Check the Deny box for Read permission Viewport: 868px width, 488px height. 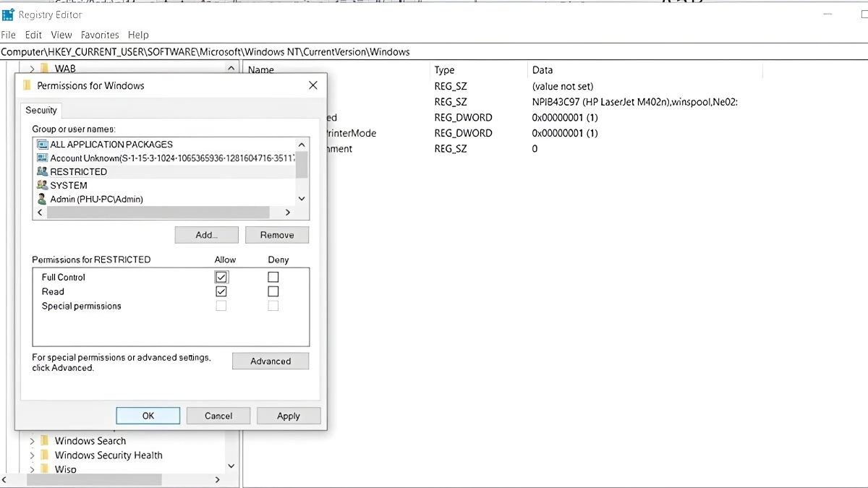[273, 291]
